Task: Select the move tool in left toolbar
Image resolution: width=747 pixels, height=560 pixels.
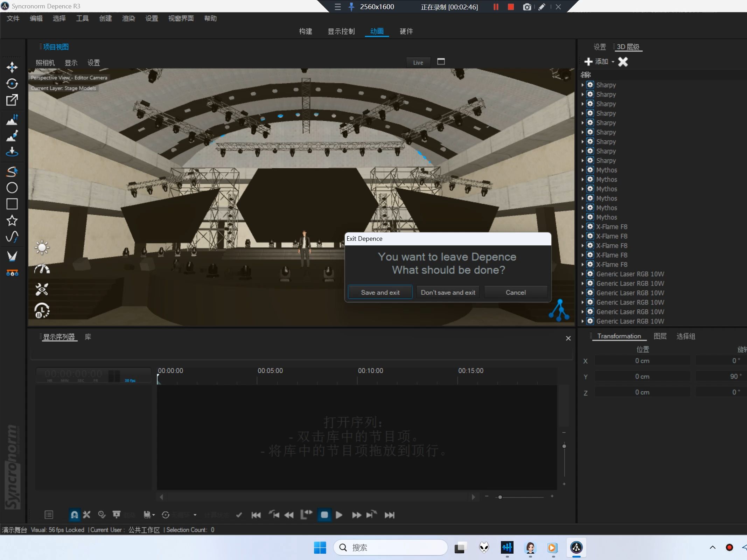Action: [x=12, y=67]
